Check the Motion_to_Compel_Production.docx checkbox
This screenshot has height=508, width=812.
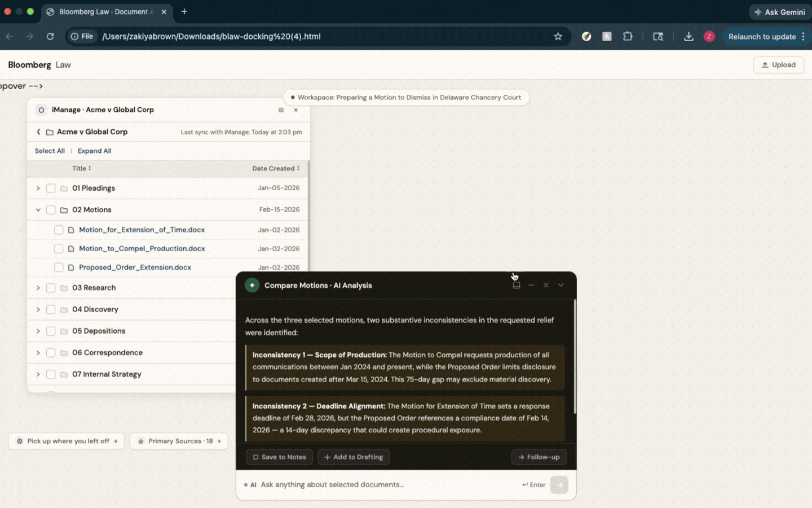tap(59, 248)
